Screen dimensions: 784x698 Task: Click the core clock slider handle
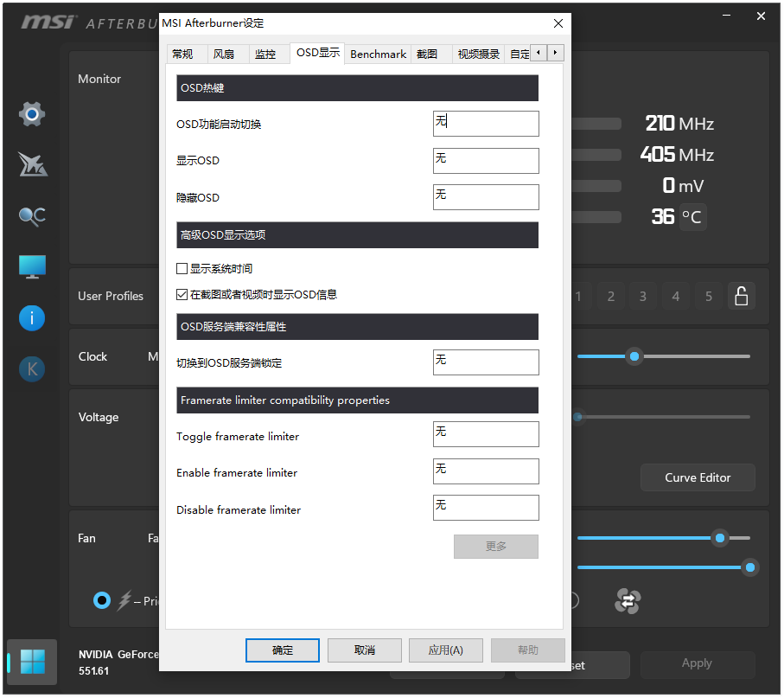[x=634, y=355]
